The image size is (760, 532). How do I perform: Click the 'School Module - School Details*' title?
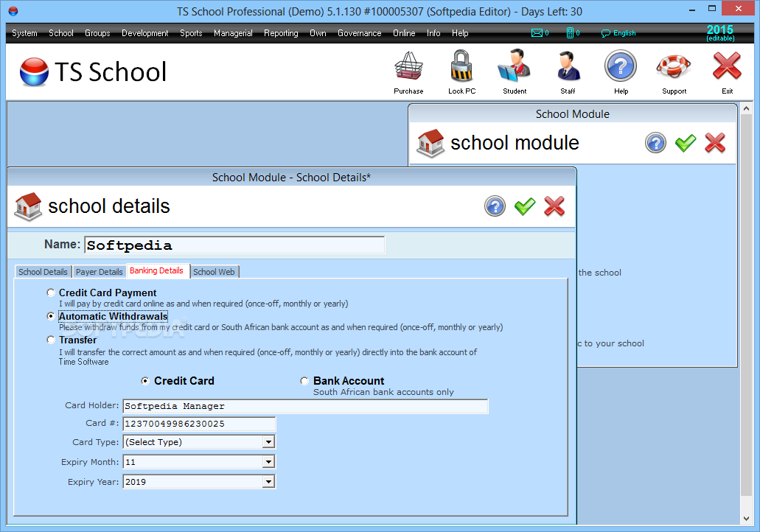point(291,178)
